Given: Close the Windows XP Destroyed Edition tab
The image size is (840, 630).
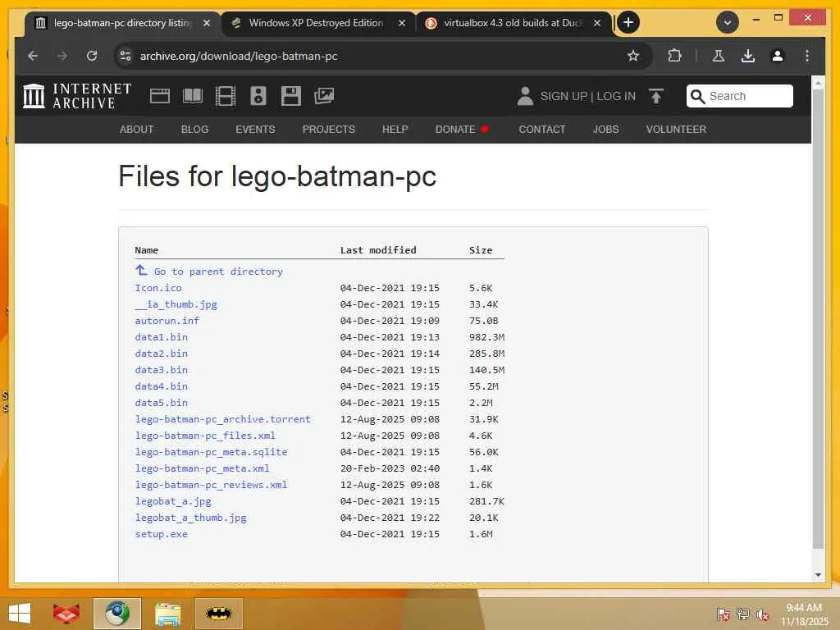Looking at the screenshot, I should [x=402, y=23].
